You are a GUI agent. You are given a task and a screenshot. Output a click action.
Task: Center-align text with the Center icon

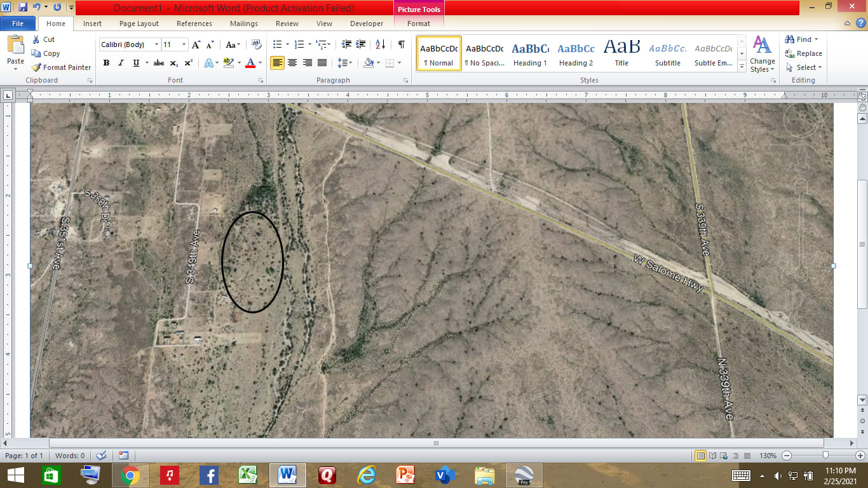292,63
